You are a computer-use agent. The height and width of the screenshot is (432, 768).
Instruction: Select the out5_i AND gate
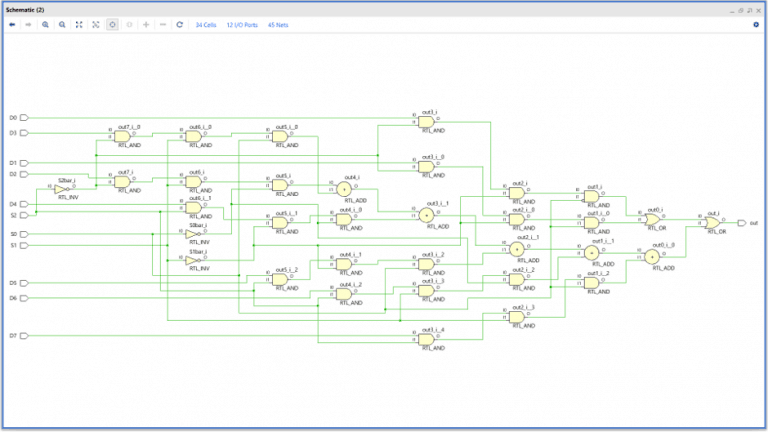[x=280, y=185]
